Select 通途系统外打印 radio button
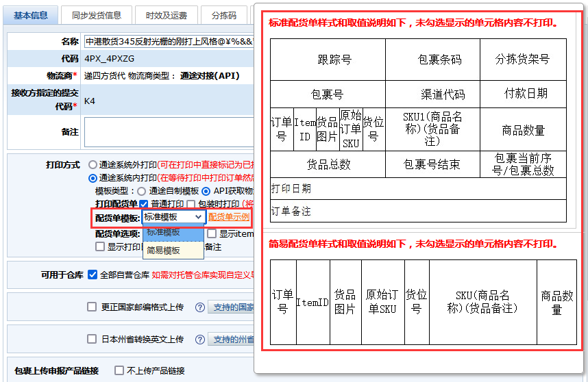Screen dimensions: 588x382 pyautogui.click(x=93, y=165)
